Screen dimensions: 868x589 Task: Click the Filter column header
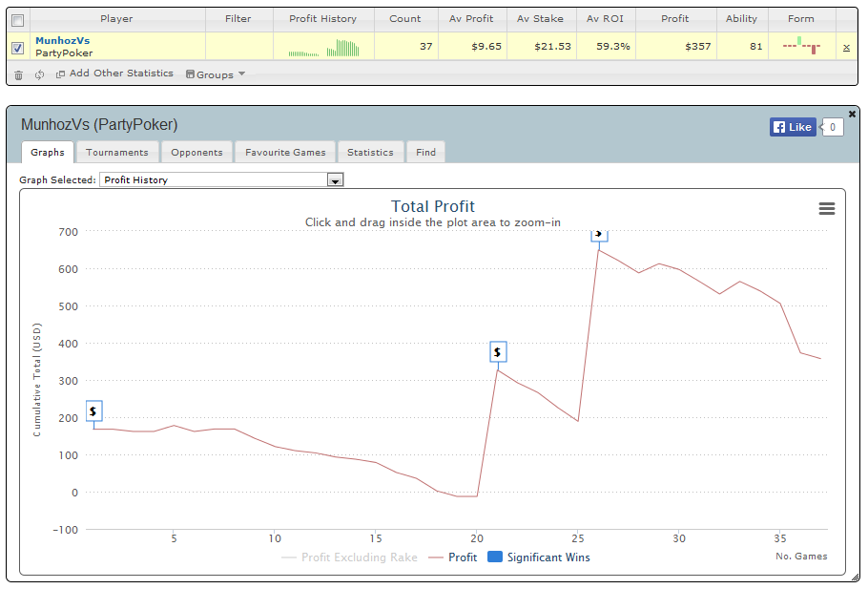[x=238, y=19]
